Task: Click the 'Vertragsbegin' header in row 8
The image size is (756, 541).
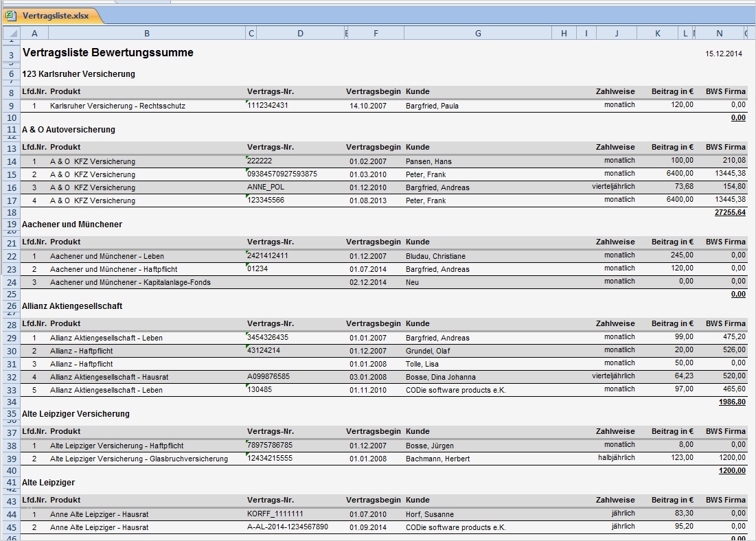Action: pyautogui.click(x=373, y=91)
